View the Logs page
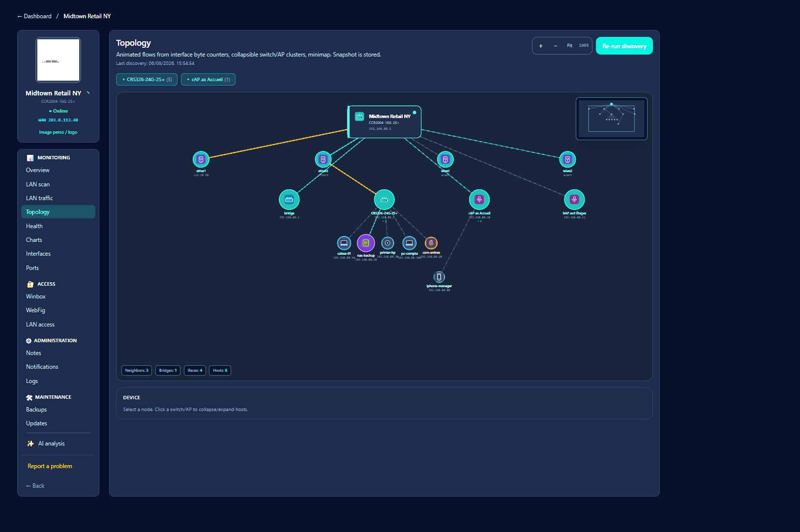Image resolution: width=800 pixels, height=532 pixels. click(58, 381)
